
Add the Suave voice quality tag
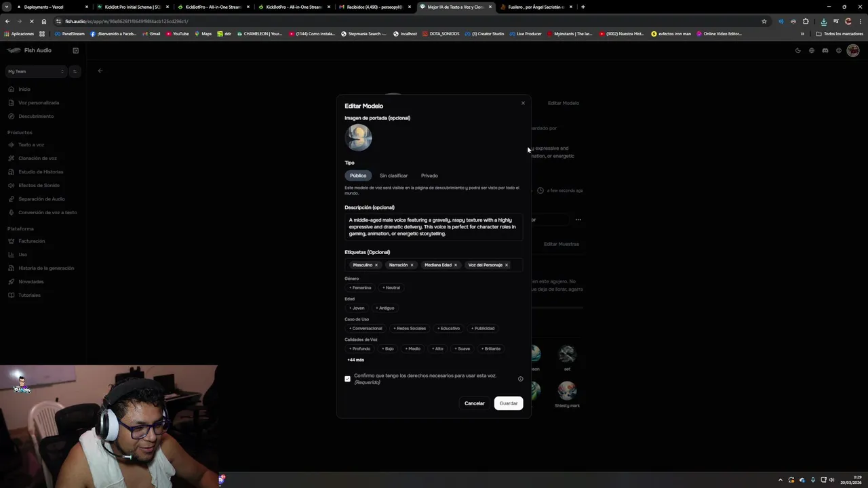pyautogui.click(x=462, y=348)
